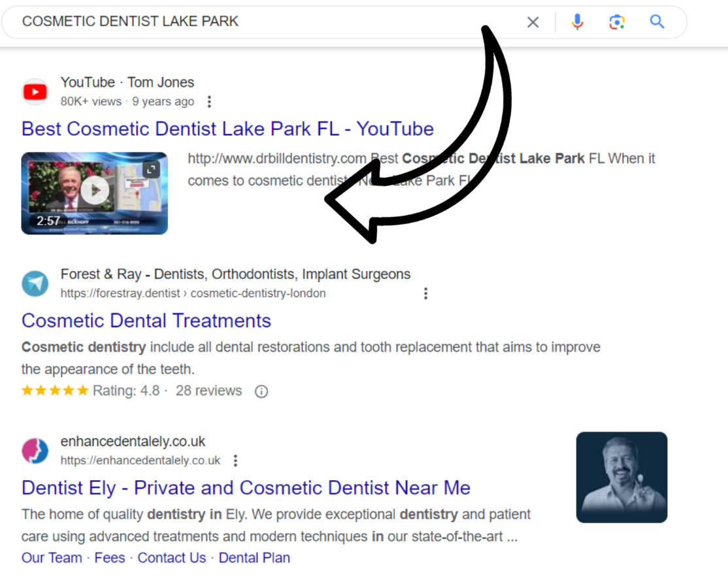The height and width of the screenshot is (582, 728).
Task: Select the 28 reviews text
Action: (208, 391)
